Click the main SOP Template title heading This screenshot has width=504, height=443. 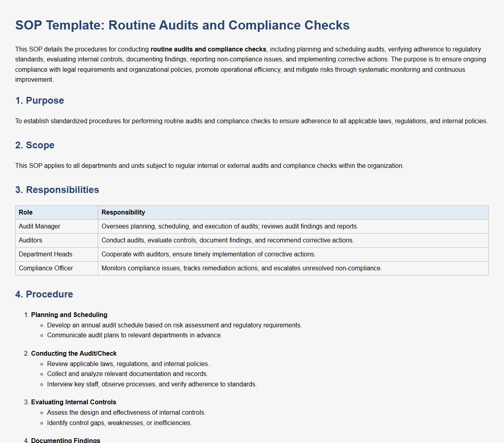182,25
